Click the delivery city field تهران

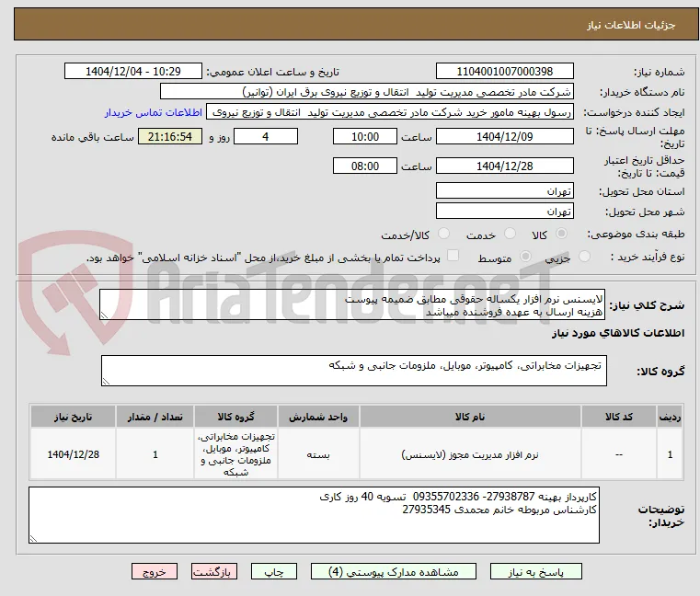click(505, 212)
